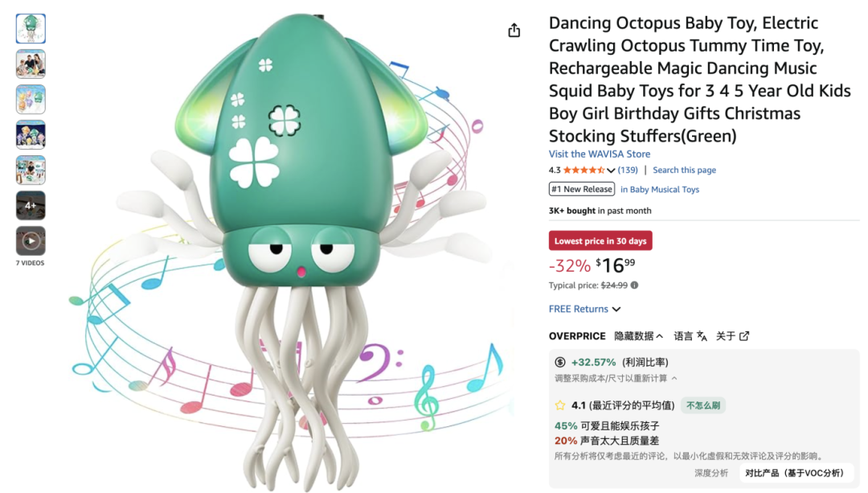Click the language translate icon

point(702,336)
